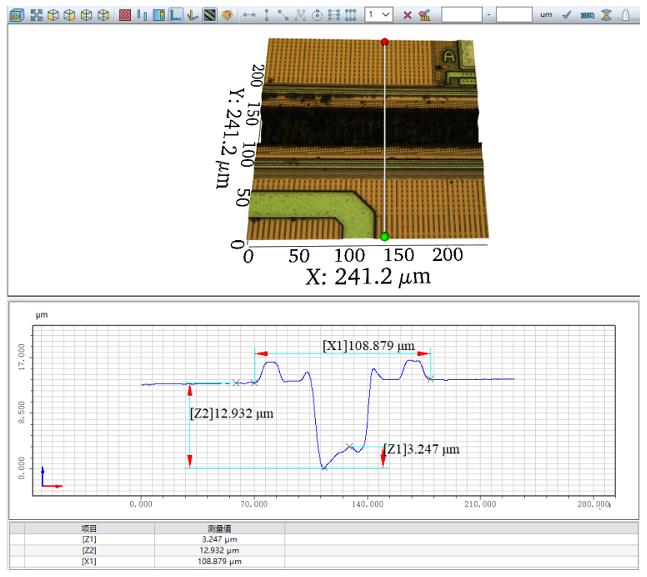This screenshot has width=647, height=577.
Task: Click the color palette icon
Action: [227, 15]
